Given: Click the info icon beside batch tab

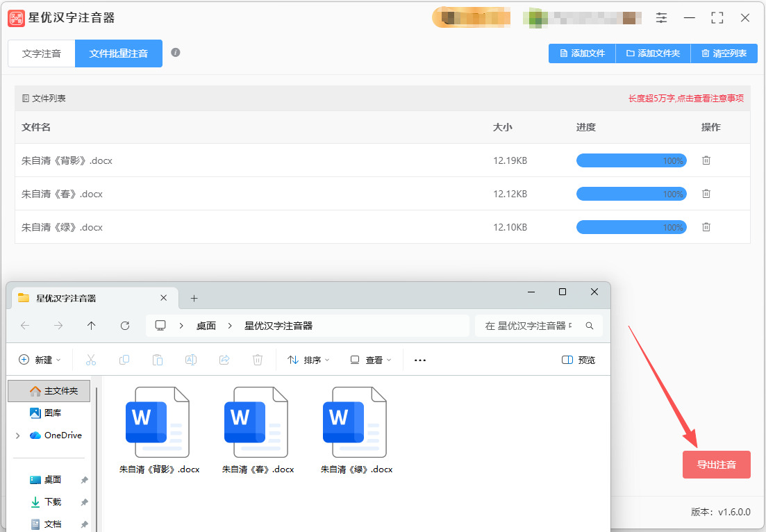Looking at the screenshot, I should click(176, 53).
